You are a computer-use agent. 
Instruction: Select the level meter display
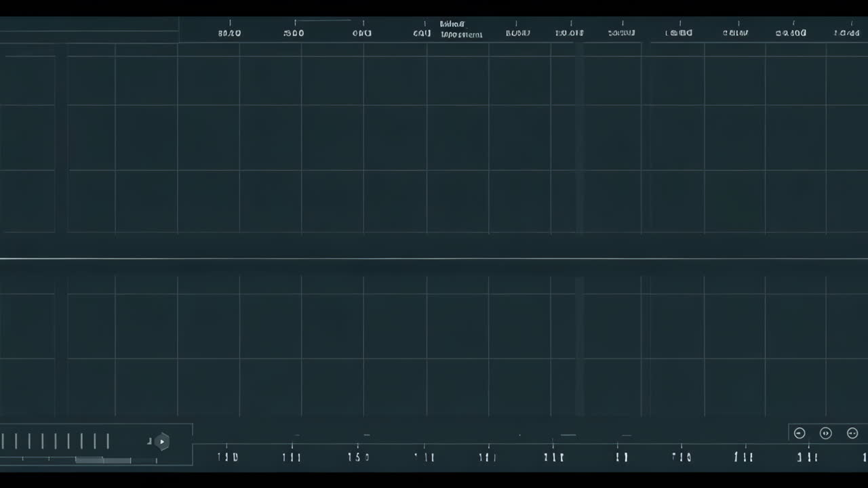coord(54,441)
